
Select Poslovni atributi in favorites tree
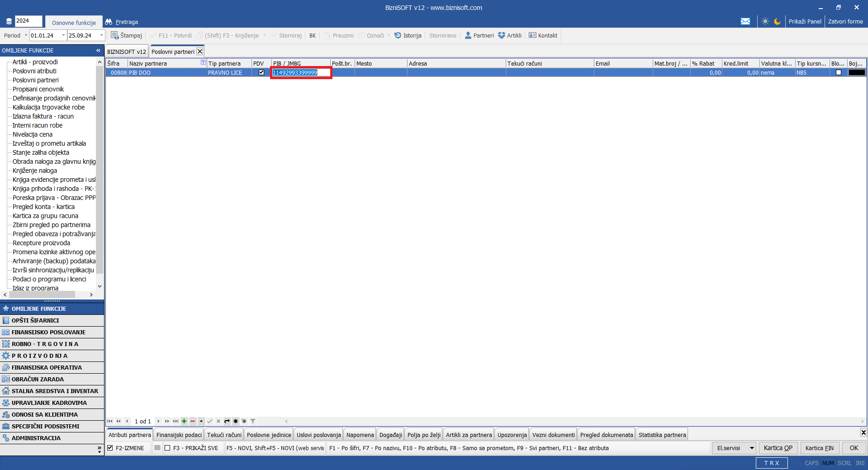tap(34, 71)
